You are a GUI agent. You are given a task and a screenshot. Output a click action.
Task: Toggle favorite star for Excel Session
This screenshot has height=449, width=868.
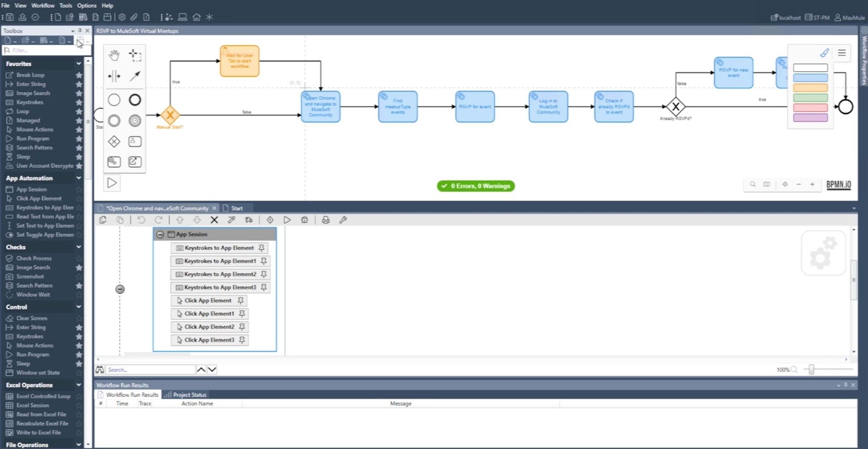coord(79,406)
